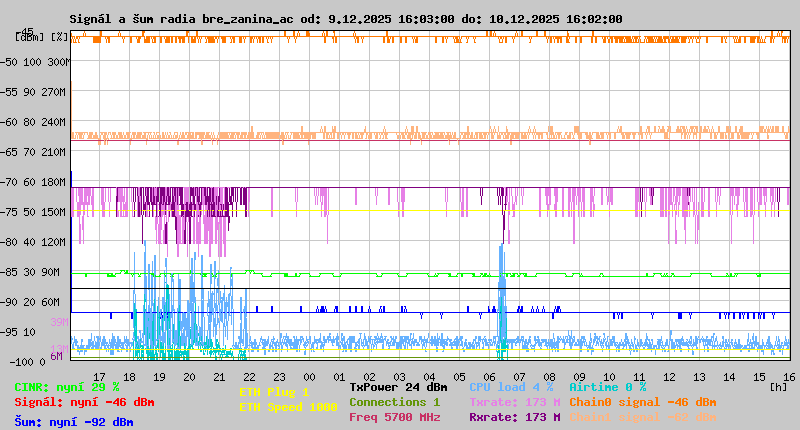This screenshot has width=800, height=430.
Task: Click the purple Rxrate legend entry
Action: [x=514, y=417]
